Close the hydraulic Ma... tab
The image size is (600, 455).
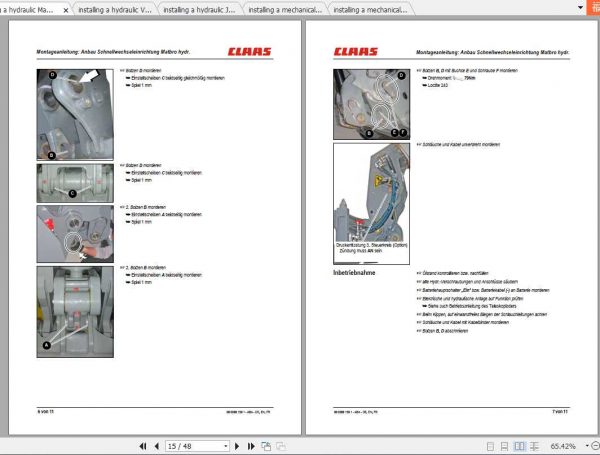coord(66,10)
